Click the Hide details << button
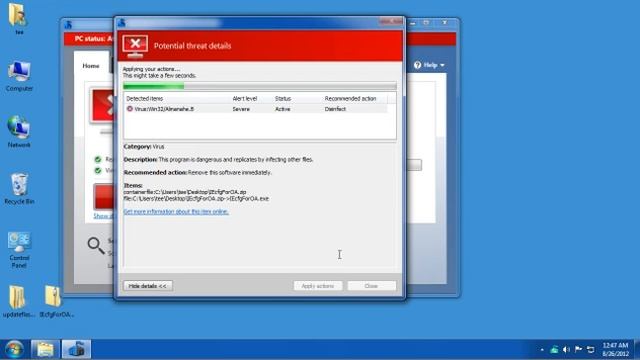 point(148,286)
